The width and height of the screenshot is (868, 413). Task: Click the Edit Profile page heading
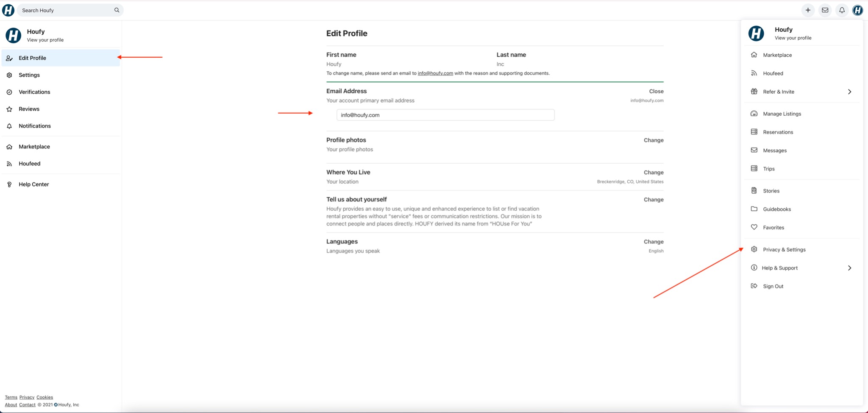tap(347, 33)
